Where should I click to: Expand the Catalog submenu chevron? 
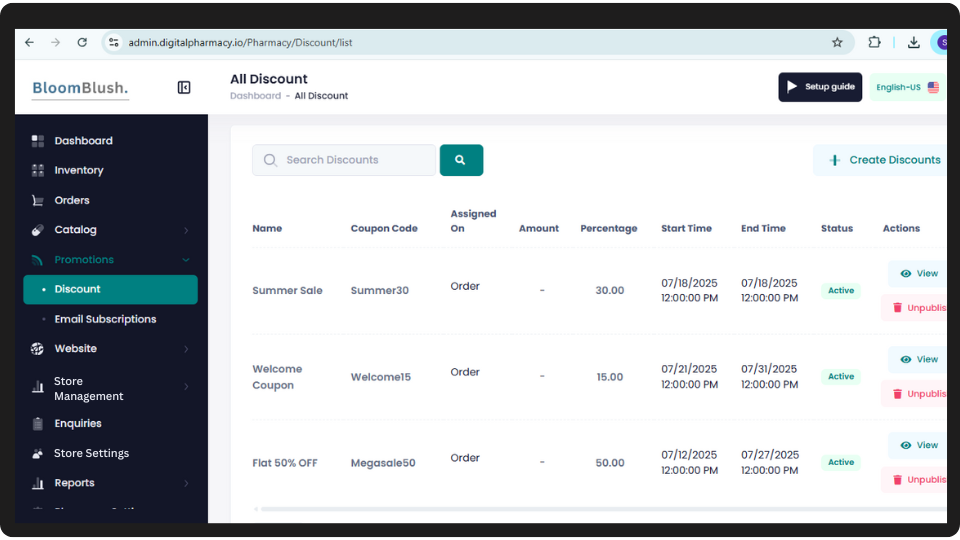tap(186, 230)
